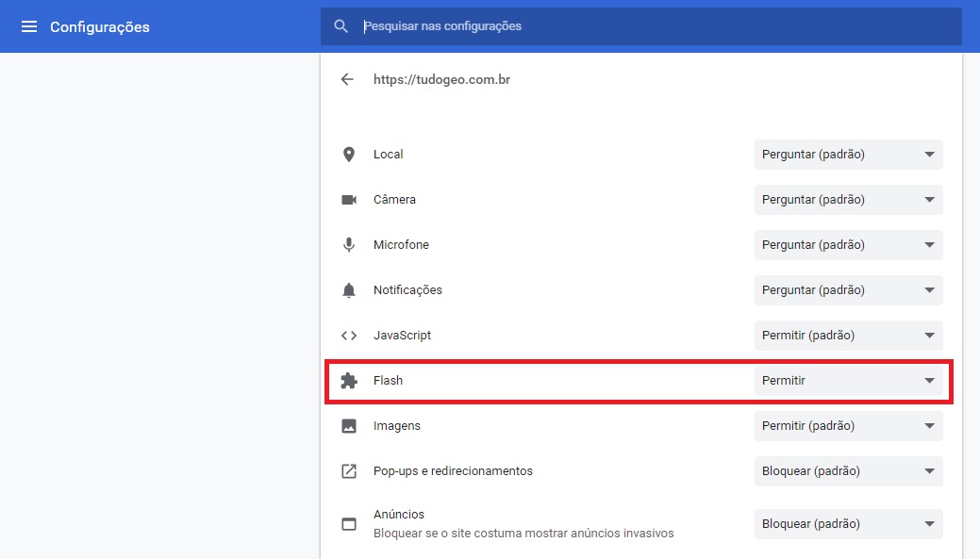
Task: Click the search magnifier icon
Action: point(341,26)
